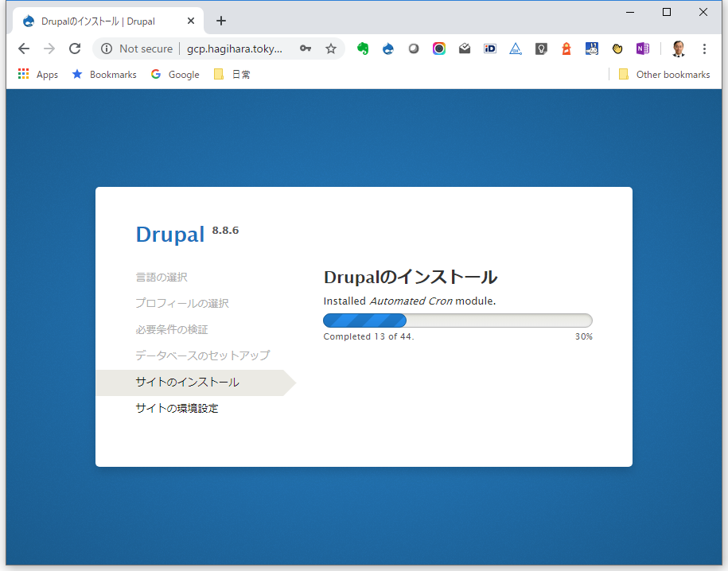Open the iD extension icon
Viewport: 728px width, 571px height.
pos(490,49)
